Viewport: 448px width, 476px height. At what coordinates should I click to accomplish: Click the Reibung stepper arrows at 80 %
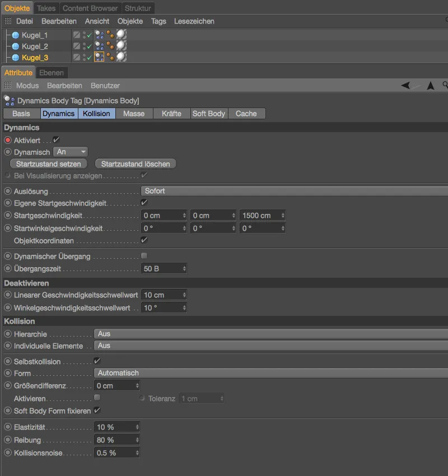(x=137, y=440)
